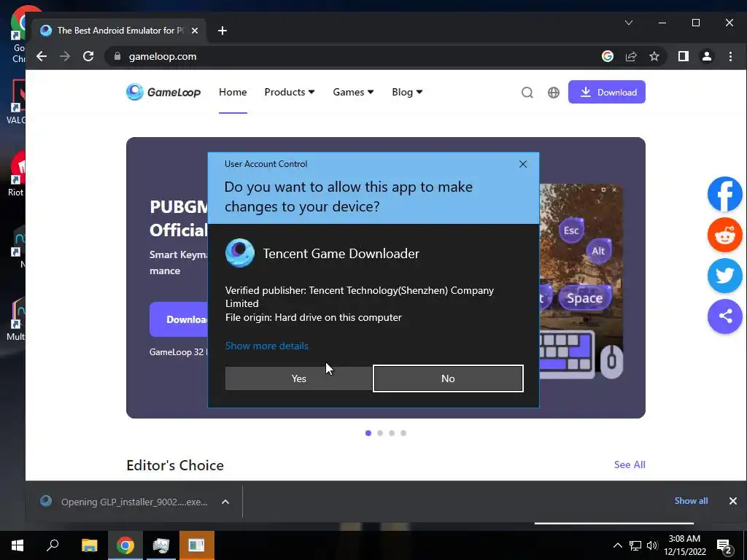The width and height of the screenshot is (747, 560).
Task: Share on Twitter icon
Action: [725, 275]
